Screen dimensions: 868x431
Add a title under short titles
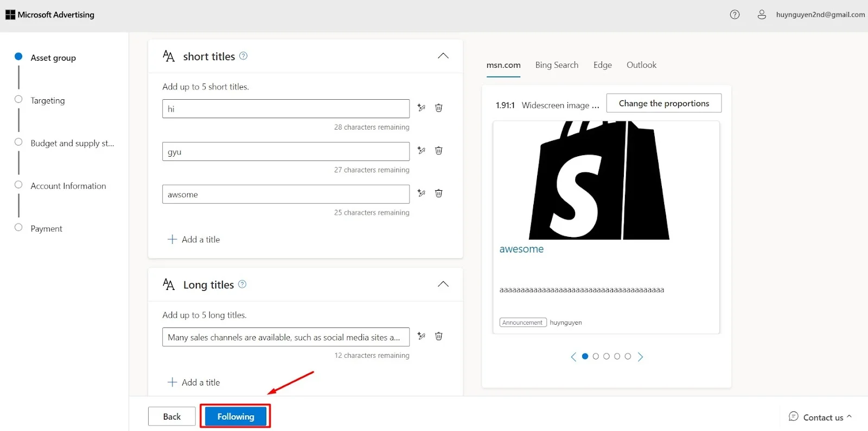pos(194,239)
